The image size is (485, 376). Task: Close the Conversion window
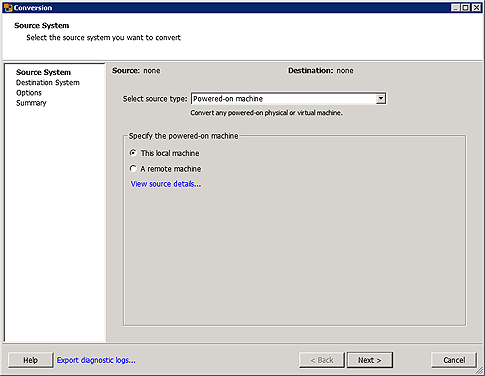coord(476,8)
